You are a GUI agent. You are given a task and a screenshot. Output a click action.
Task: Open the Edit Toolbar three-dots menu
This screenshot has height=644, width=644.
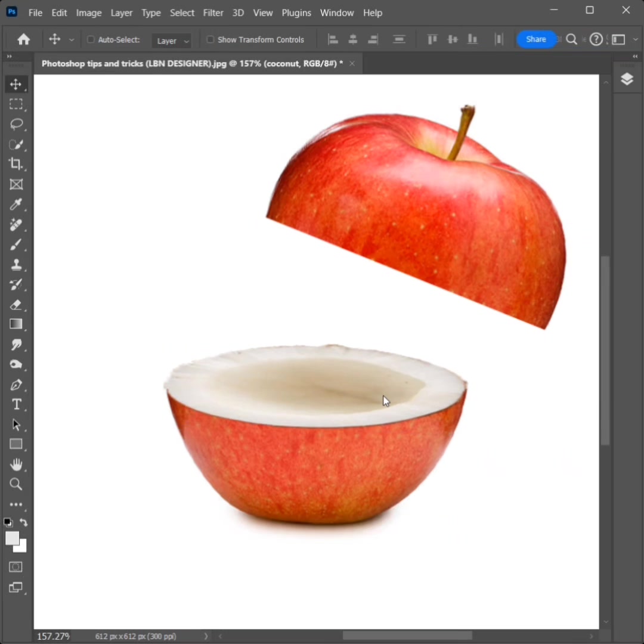click(x=16, y=504)
